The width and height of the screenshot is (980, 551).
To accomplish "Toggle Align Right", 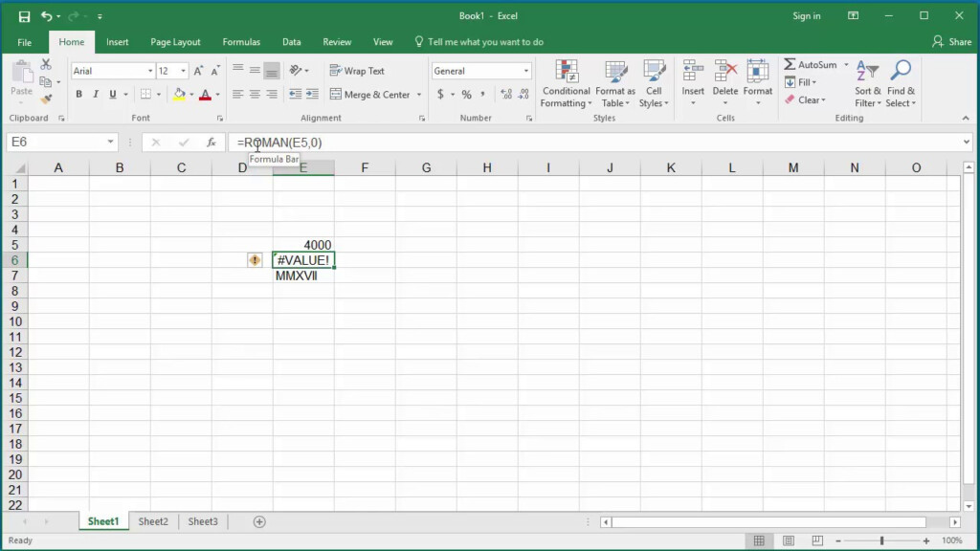I will pyautogui.click(x=271, y=95).
